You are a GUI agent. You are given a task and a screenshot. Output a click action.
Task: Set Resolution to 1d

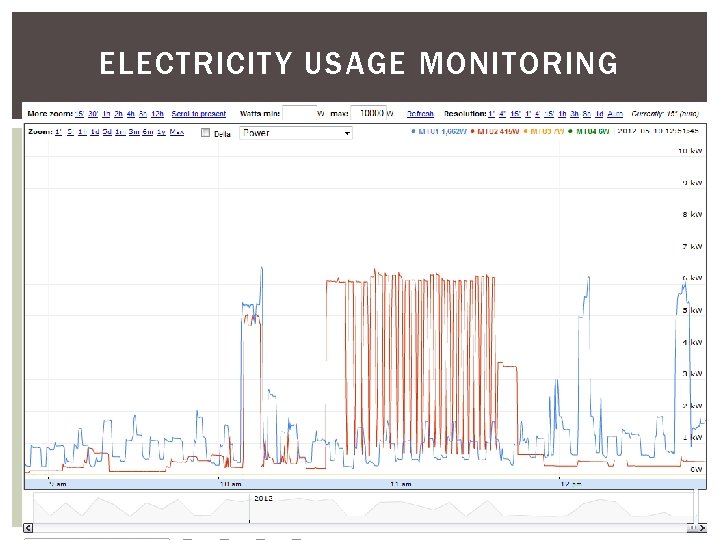tap(599, 113)
